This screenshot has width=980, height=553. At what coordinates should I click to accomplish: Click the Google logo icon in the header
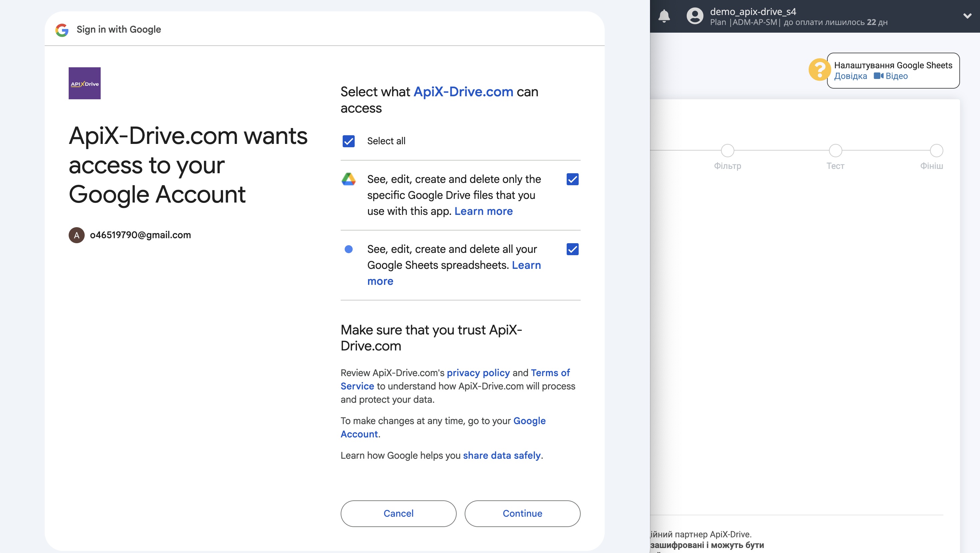(x=62, y=30)
